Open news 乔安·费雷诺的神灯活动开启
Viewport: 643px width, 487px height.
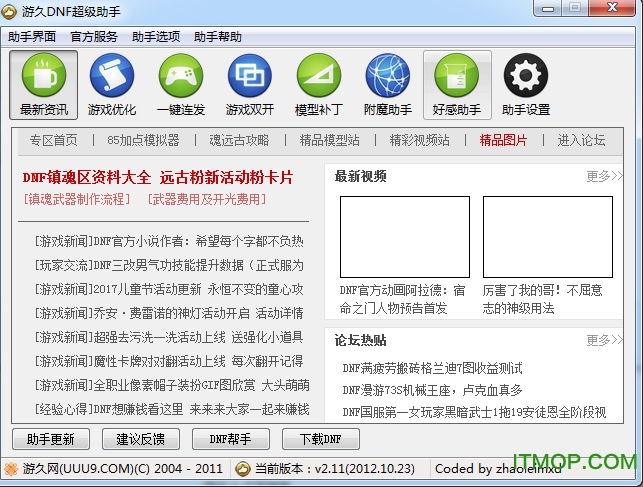(x=169, y=314)
